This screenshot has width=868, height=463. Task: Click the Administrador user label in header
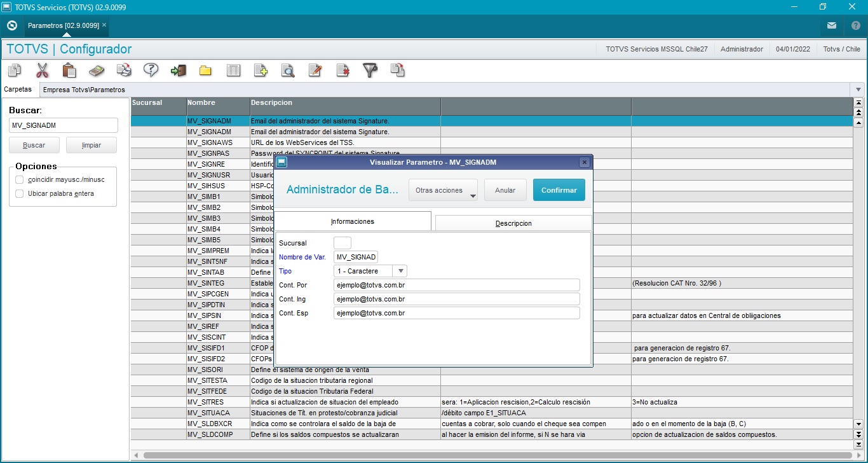tap(742, 49)
